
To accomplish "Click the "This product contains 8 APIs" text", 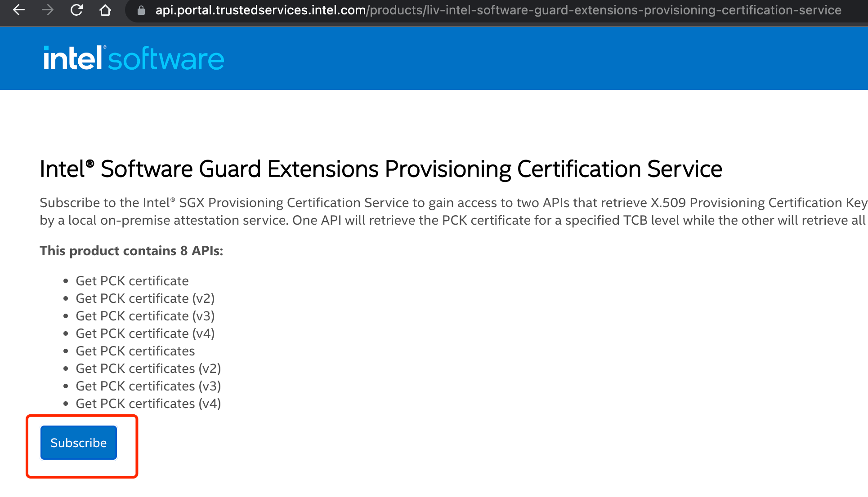I will tap(131, 251).
